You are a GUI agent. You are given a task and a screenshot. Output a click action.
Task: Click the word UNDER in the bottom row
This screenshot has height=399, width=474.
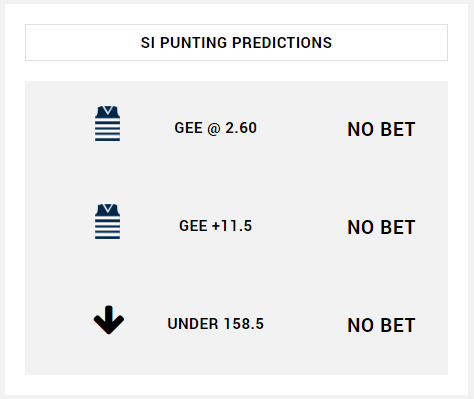(193, 324)
